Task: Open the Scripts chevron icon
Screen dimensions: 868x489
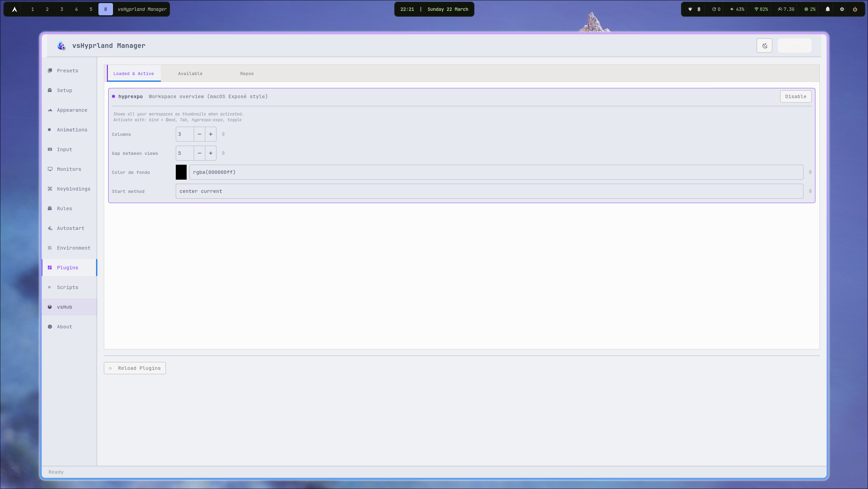Action: tap(50, 287)
